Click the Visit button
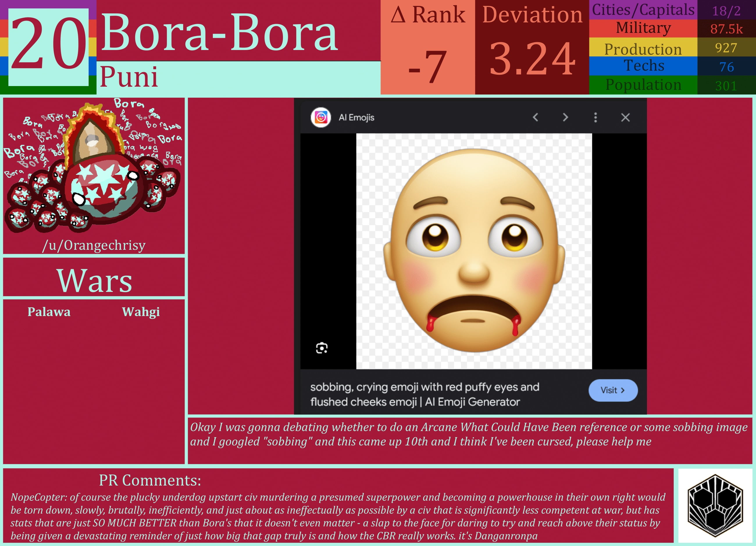This screenshot has width=756, height=546. (613, 390)
